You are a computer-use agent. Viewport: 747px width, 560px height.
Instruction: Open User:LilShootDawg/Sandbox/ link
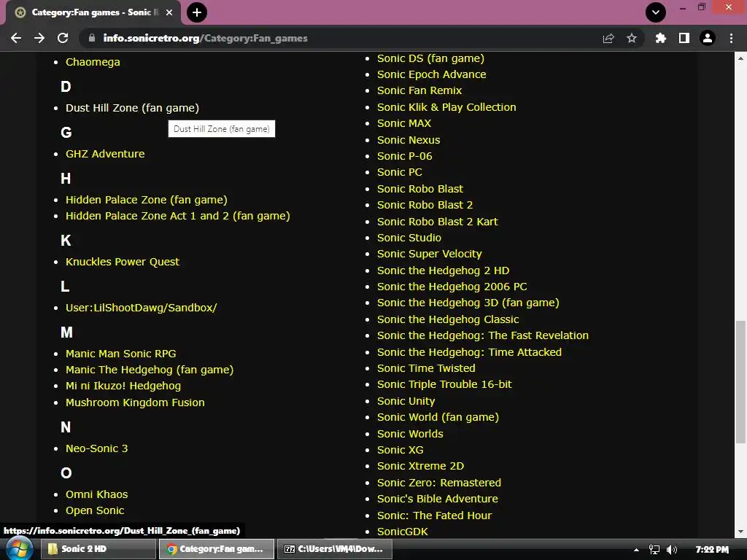click(x=141, y=308)
